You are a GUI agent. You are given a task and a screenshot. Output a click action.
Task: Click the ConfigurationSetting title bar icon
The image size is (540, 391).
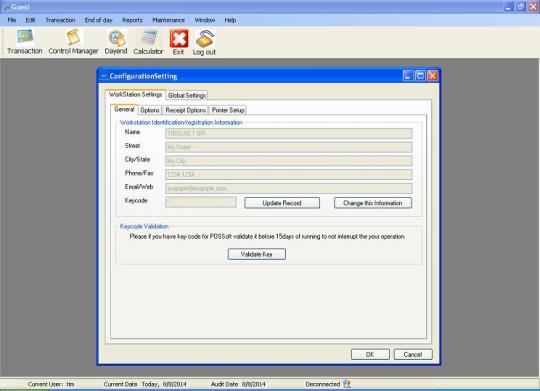click(x=104, y=76)
